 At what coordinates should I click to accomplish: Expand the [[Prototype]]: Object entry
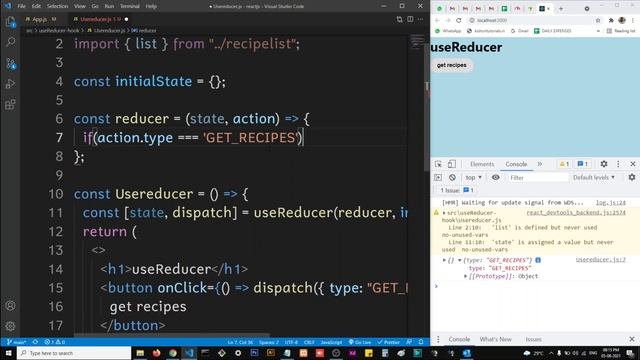pyautogui.click(x=466, y=276)
